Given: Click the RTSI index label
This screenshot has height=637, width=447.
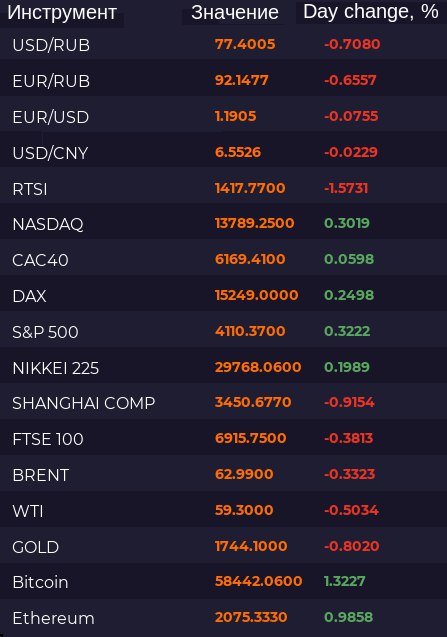Looking at the screenshot, I should (30, 189).
